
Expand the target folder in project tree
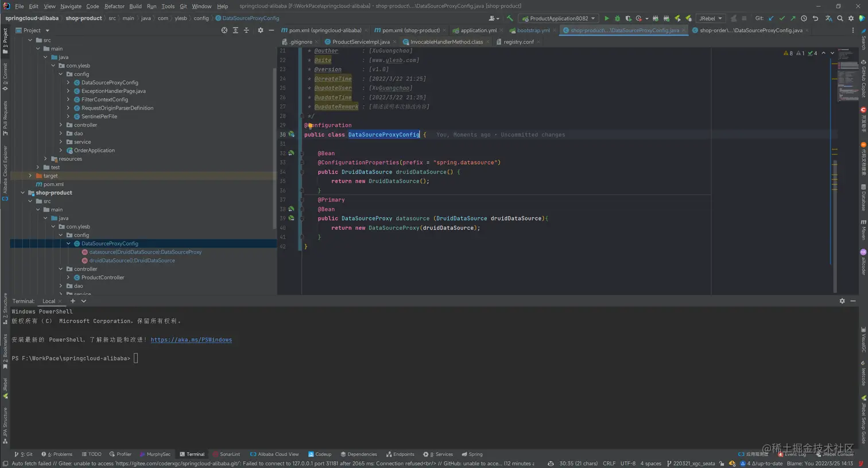(30, 176)
